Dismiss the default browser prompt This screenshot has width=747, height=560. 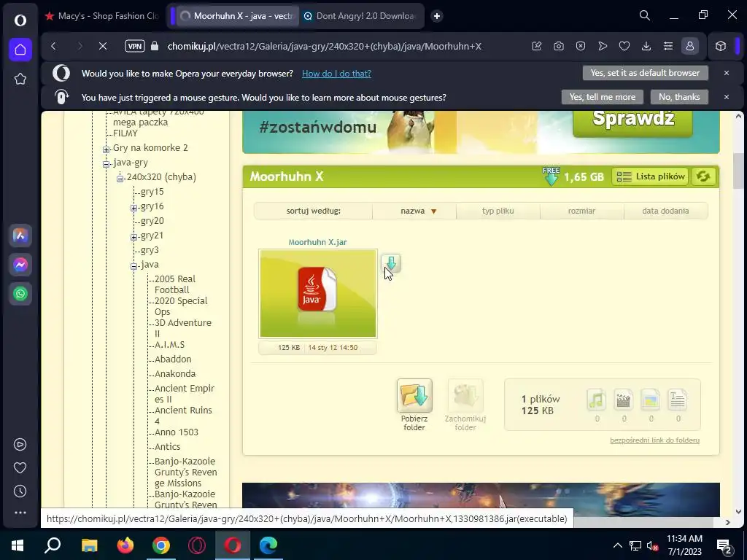pyautogui.click(x=727, y=73)
